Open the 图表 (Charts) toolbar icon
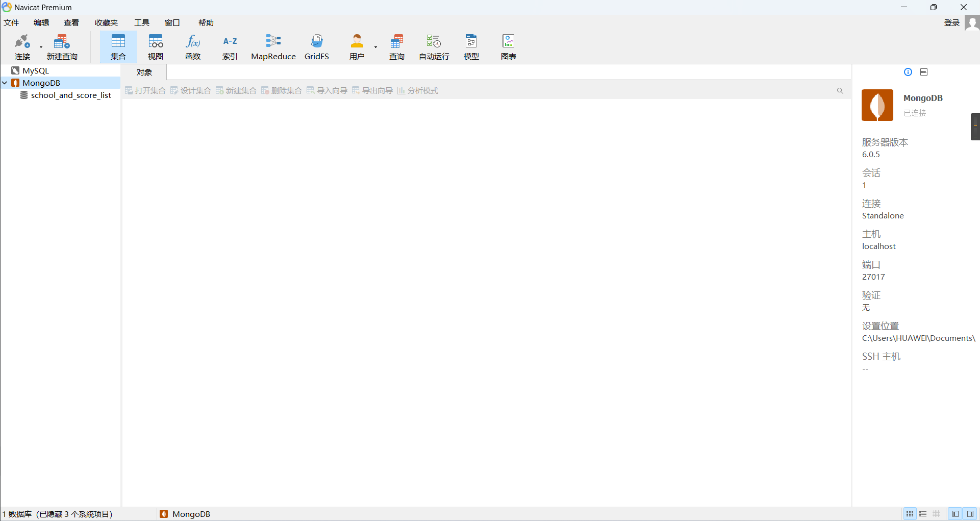 [509, 47]
